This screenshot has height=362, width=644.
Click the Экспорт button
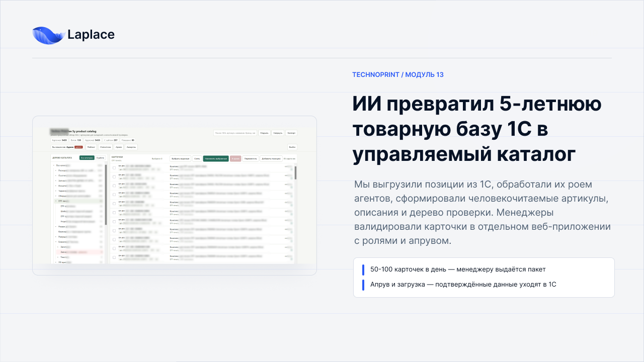291,133
